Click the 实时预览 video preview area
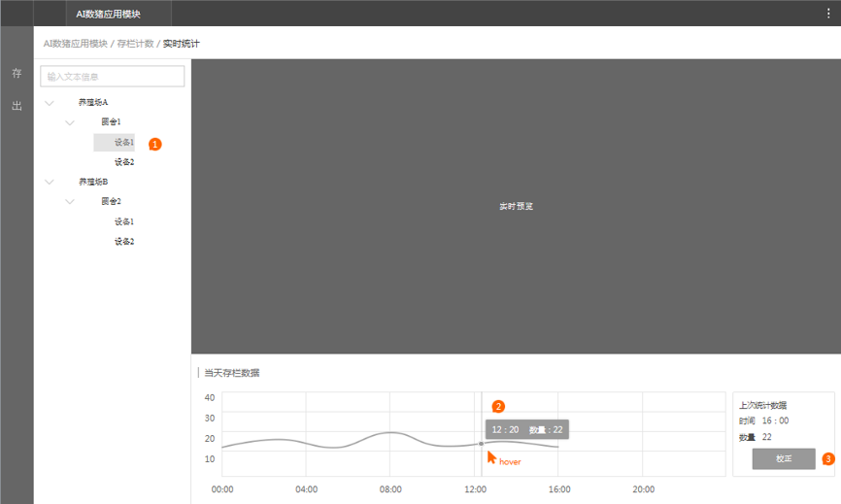Screen dimensions: 841x504 click(516, 207)
